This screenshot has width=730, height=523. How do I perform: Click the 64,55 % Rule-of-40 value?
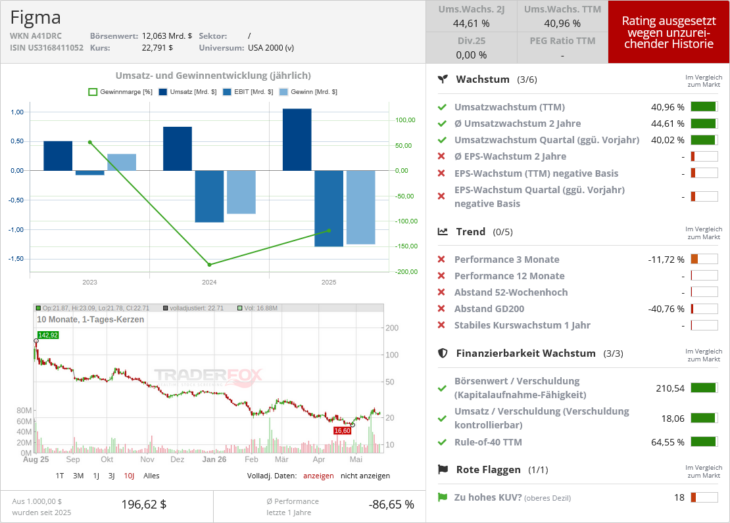tap(668, 442)
